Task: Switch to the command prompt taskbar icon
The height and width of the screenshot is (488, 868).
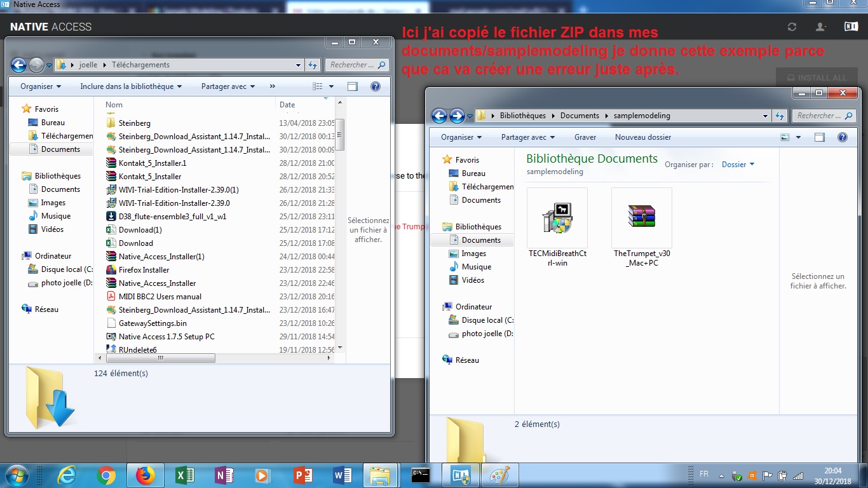Action: pyautogui.click(x=421, y=475)
